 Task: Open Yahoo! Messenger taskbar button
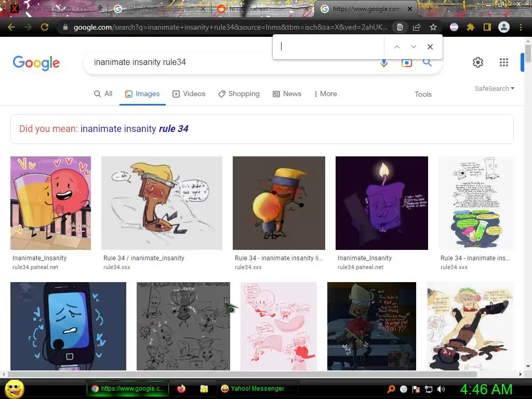coord(257,389)
